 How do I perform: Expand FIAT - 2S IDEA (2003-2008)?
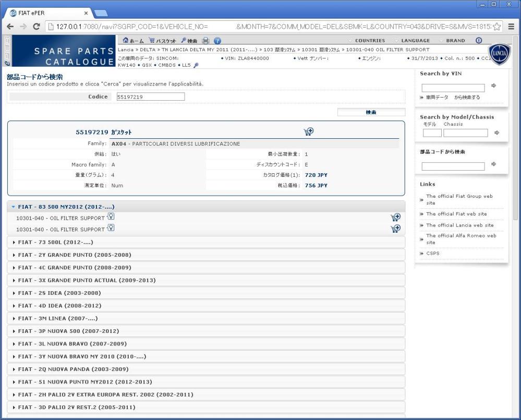click(206, 293)
